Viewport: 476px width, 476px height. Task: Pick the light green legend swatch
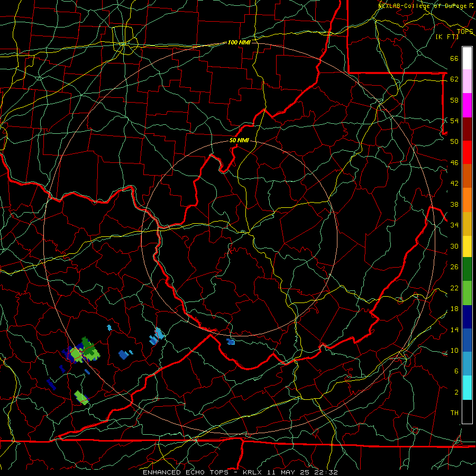(x=467, y=292)
